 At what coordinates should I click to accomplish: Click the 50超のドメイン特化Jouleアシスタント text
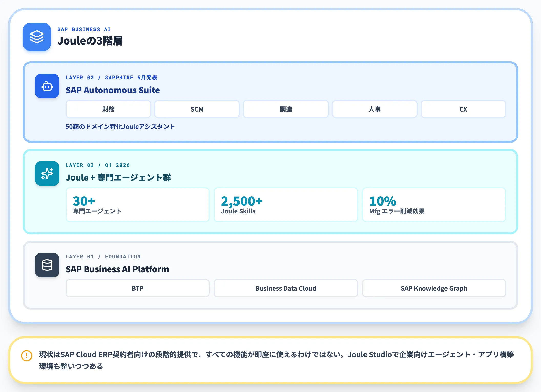click(120, 127)
